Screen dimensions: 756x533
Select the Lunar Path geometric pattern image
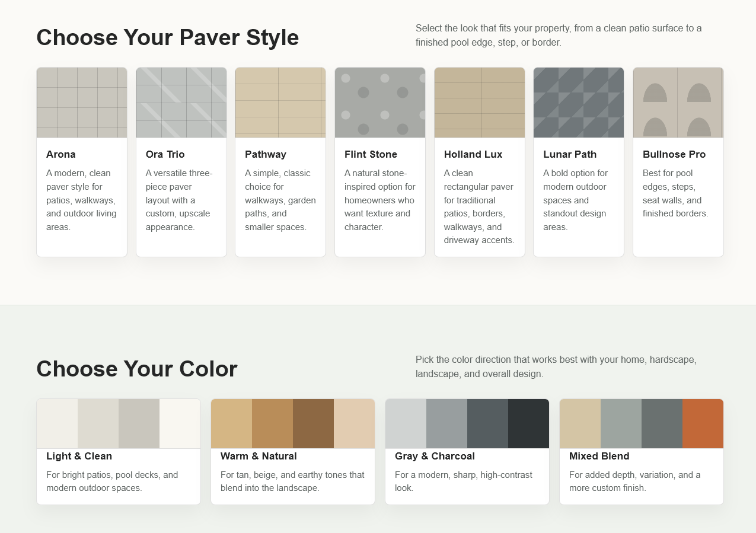579,103
